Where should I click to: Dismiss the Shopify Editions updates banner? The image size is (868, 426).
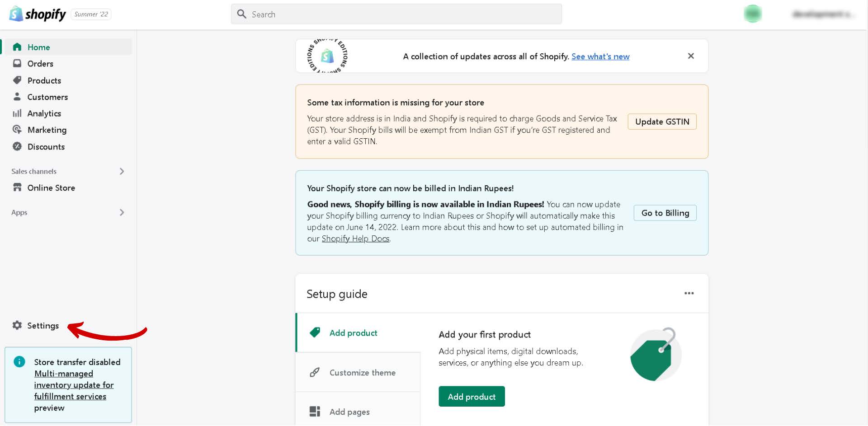pyautogui.click(x=691, y=56)
